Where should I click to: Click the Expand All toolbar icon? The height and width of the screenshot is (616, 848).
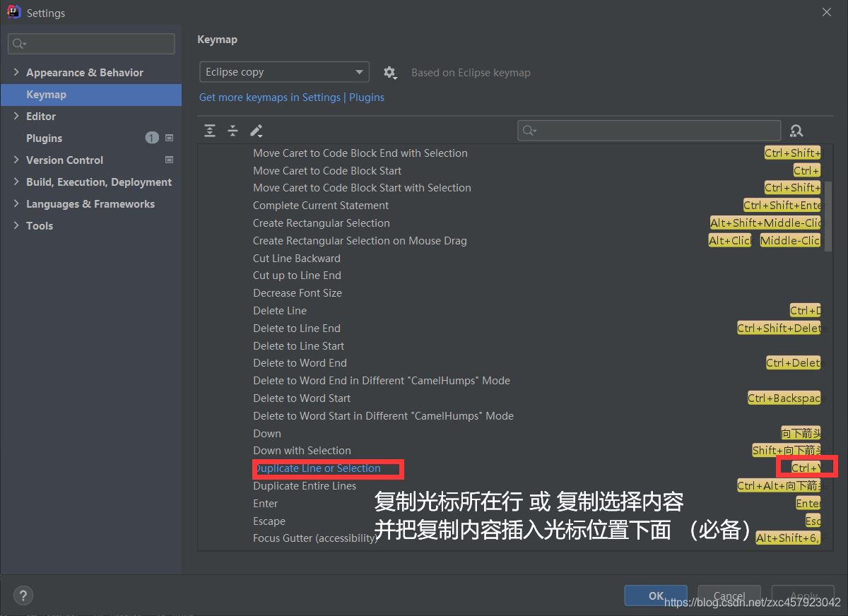210,131
